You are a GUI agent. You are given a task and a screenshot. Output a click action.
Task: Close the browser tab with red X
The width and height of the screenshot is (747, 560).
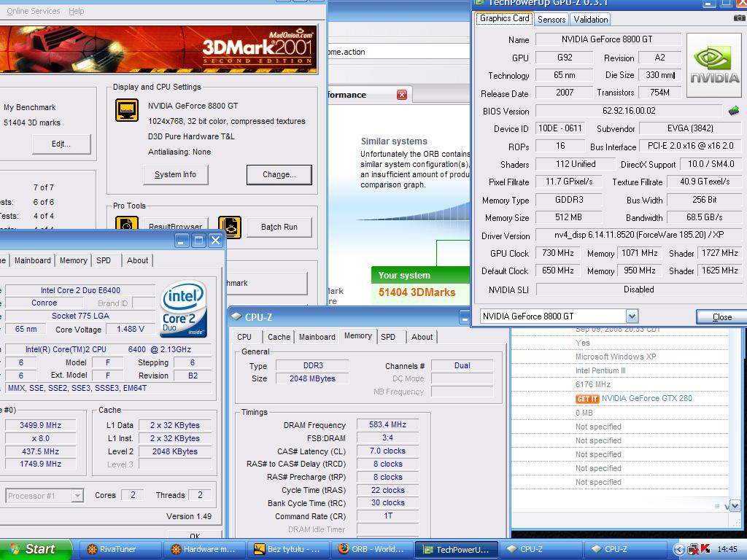[402, 95]
